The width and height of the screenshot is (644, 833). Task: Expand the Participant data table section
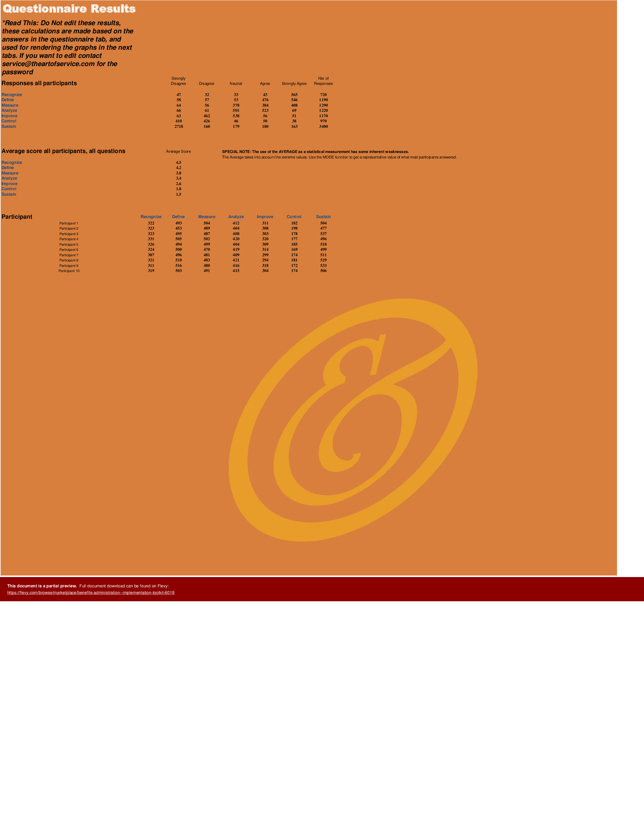[18, 216]
